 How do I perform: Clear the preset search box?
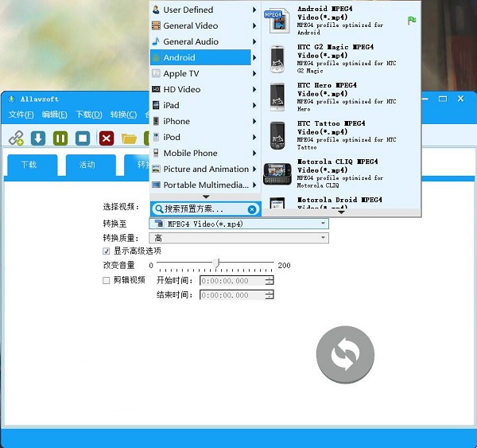251,209
